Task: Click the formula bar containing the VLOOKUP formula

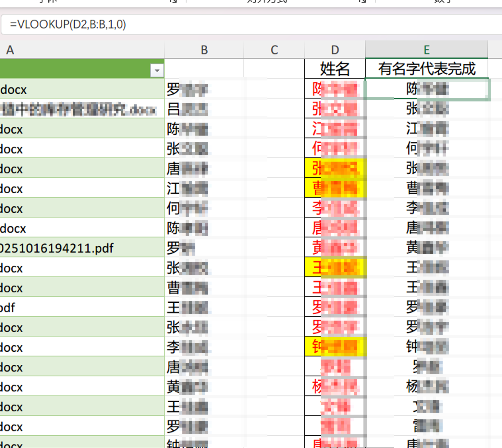Action: [x=130, y=24]
